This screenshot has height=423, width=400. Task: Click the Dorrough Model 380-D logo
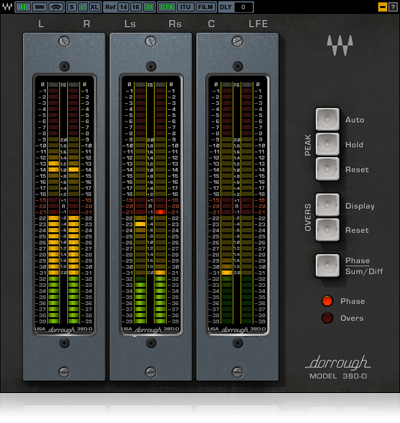338,368
